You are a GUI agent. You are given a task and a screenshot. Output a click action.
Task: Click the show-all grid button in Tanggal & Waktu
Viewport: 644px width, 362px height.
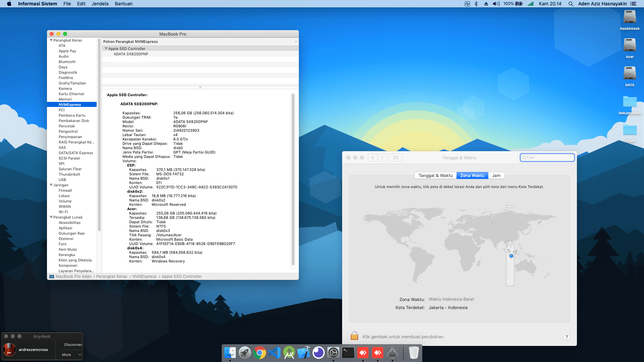point(396,158)
